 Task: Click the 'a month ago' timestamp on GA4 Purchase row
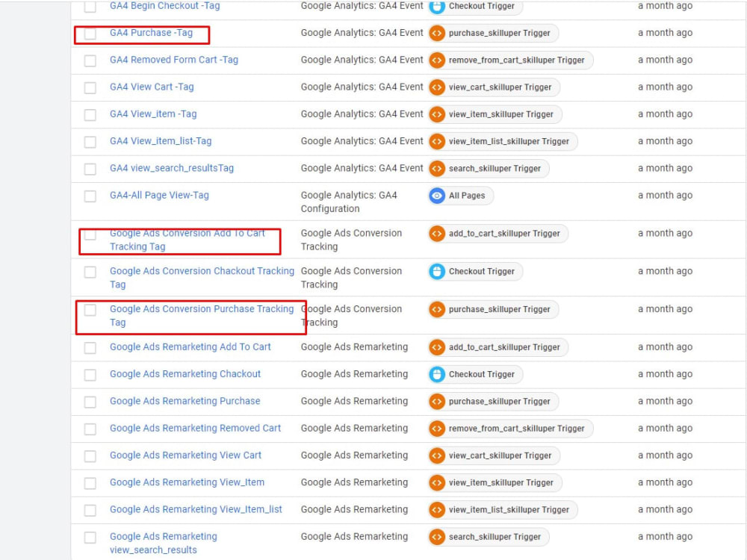click(664, 33)
